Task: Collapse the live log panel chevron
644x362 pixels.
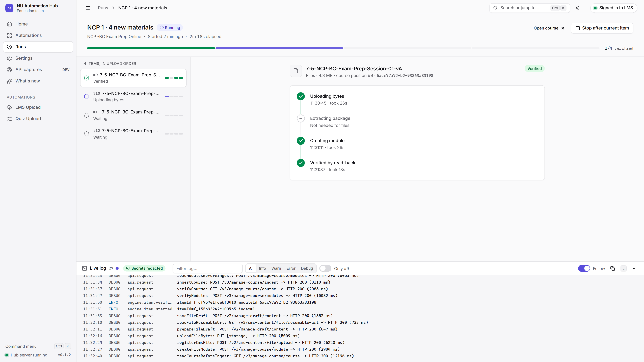Action: [634, 268]
